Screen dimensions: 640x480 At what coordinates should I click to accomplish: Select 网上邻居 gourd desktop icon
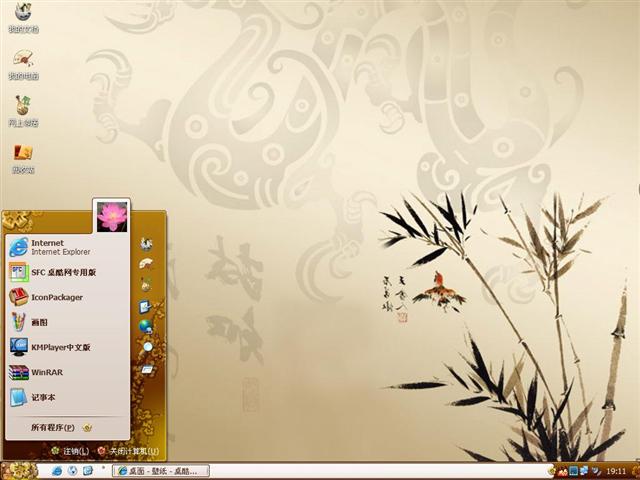(x=23, y=111)
